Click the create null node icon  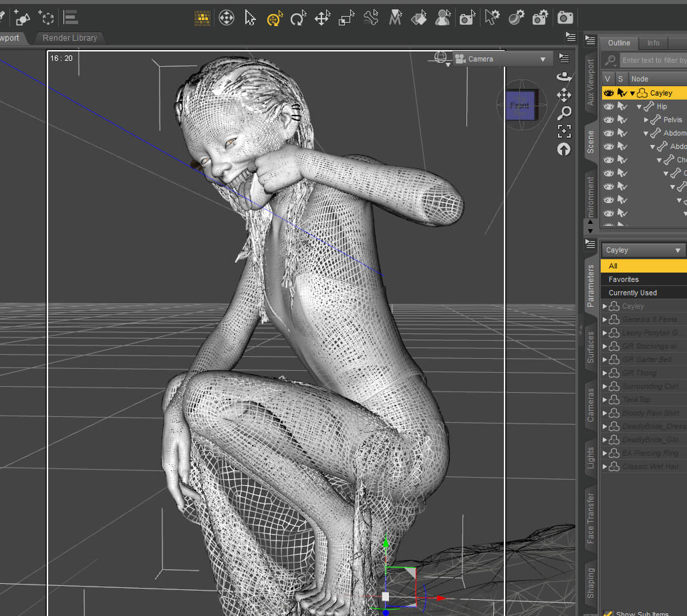click(45, 17)
